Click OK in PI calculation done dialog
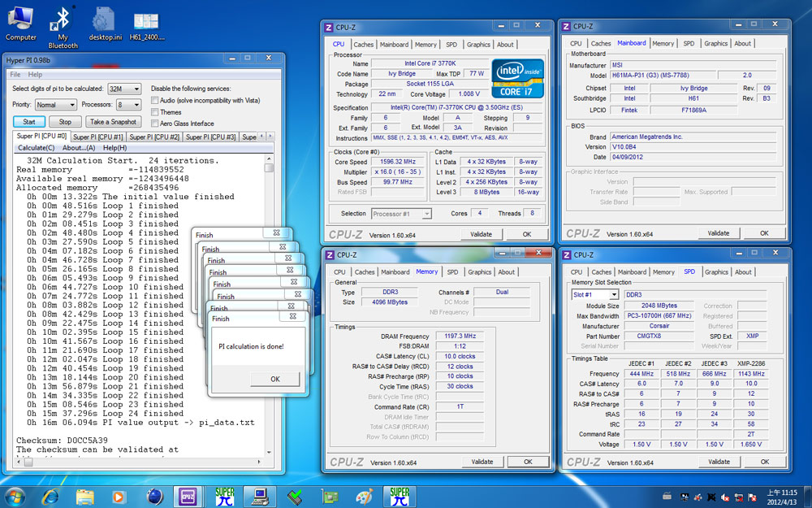 [x=274, y=379]
